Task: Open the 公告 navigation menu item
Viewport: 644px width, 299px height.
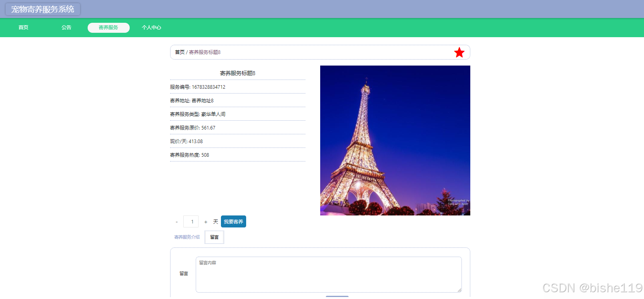Action: pyautogui.click(x=66, y=28)
